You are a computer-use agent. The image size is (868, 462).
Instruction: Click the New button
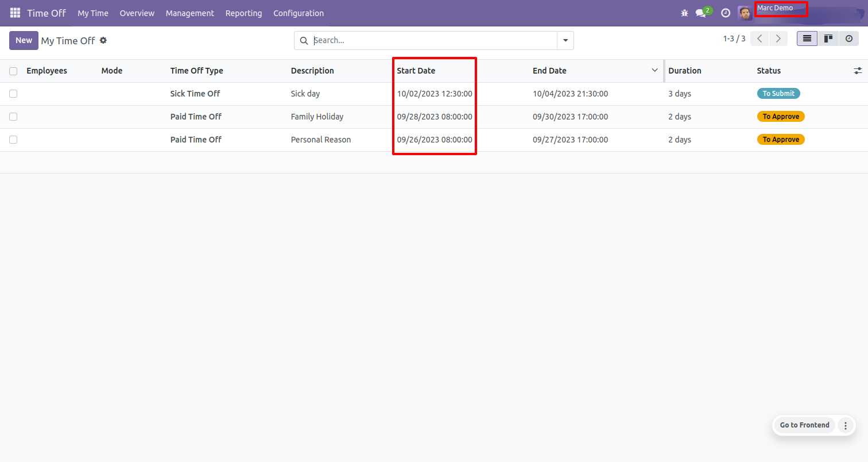coord(24,40)
